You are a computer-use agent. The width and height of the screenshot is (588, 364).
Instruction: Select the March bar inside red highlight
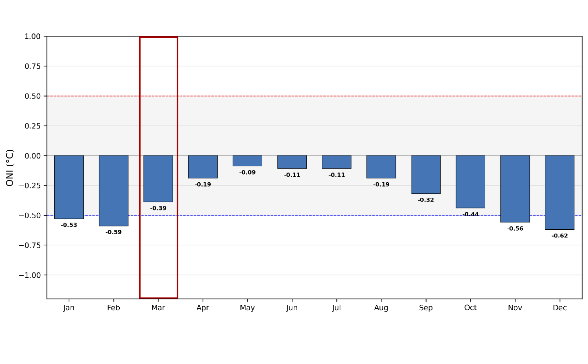tap(158, 179)
